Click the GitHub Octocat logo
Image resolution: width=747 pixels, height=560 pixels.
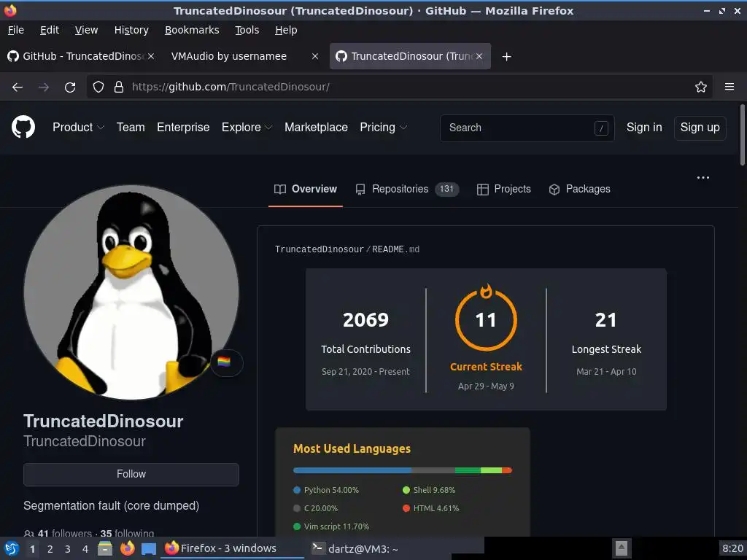23,127
